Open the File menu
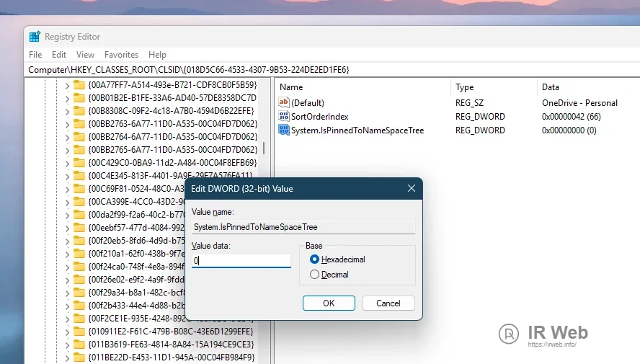The height and width of the screenshot is (364, 640). pos(35,55)
